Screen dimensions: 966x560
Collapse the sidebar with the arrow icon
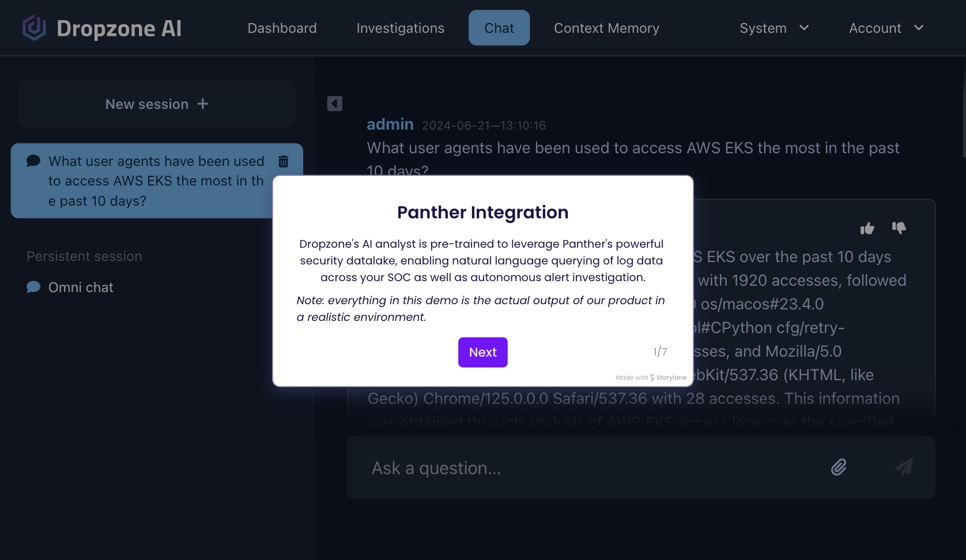[x=335, y=104]
